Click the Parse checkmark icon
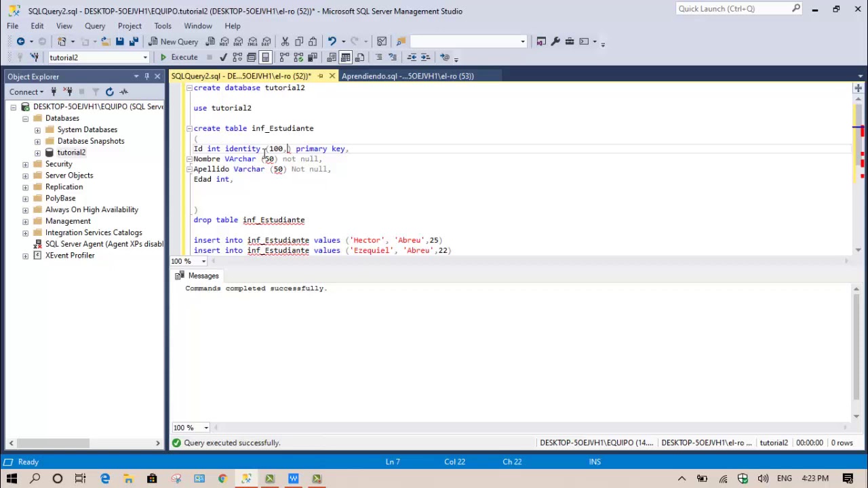The image size is (868, 488). (223, 57)
